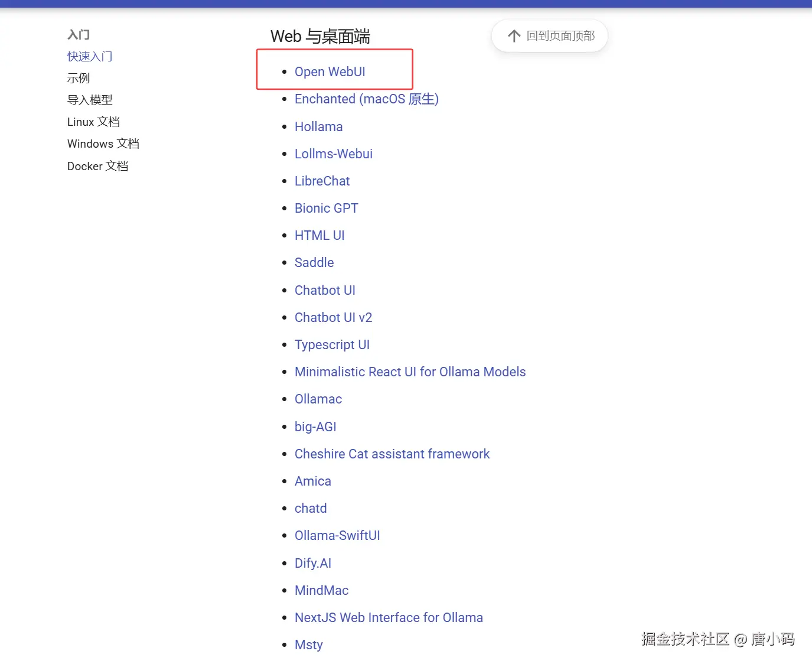Open the Bionic GPT link
Screen dimensions: 812x664
click(326, 208)
